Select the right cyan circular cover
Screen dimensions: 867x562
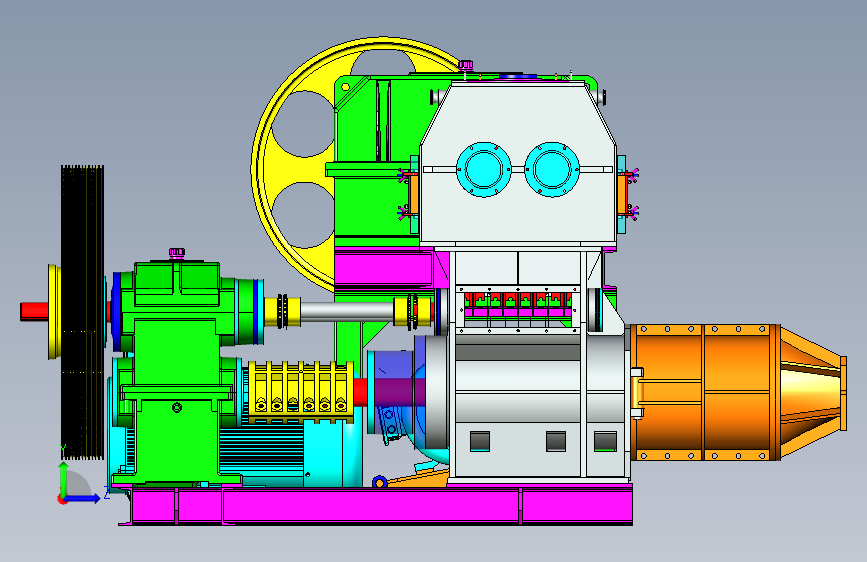[552, 169]
